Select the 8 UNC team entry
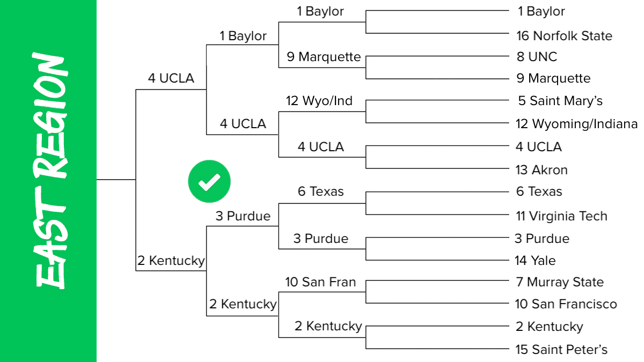This screenshot has height=362, width=644. (537, 57)
